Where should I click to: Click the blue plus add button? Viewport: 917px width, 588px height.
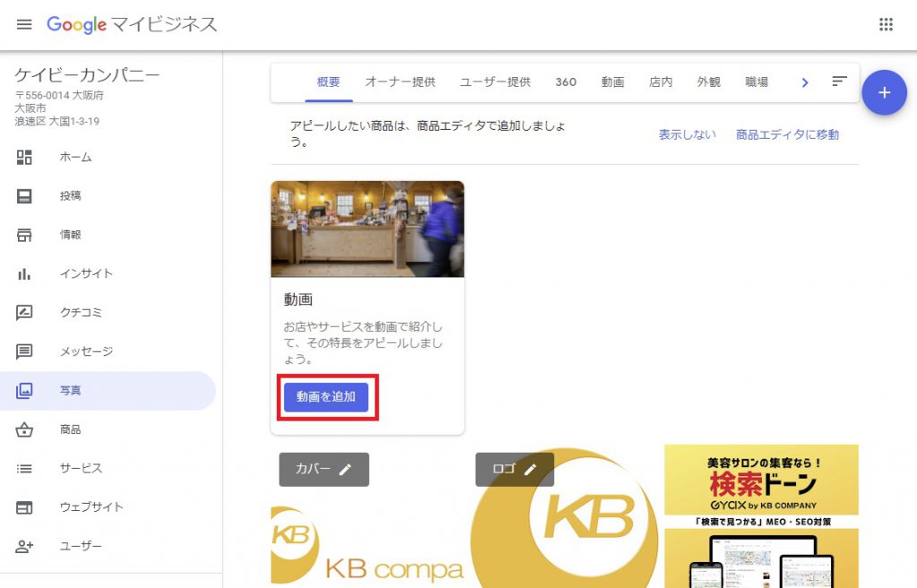click(x=884, y=92)
